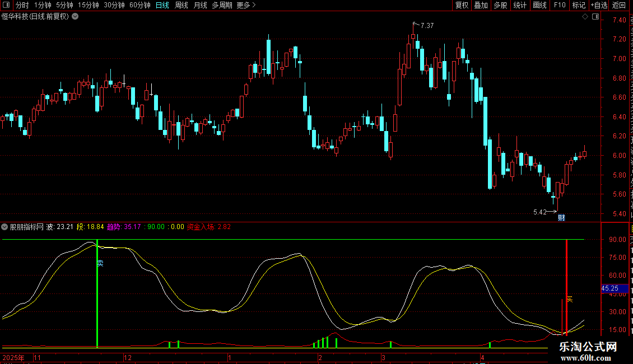Viewport: 633px width, 364px height.
Task: Click the 90.00 indicator axis label
Action: pos(618,239)
